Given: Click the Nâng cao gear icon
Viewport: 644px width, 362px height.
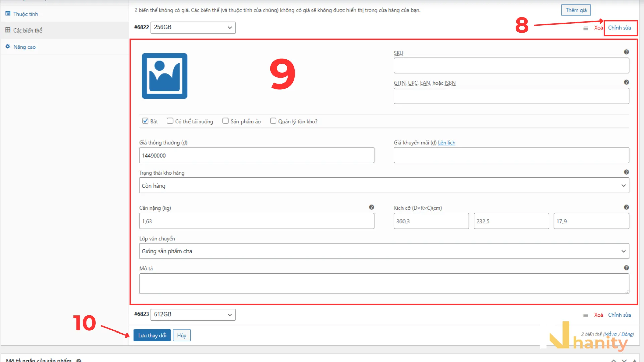Looking at the screenshot, I should tap(8, 46).
